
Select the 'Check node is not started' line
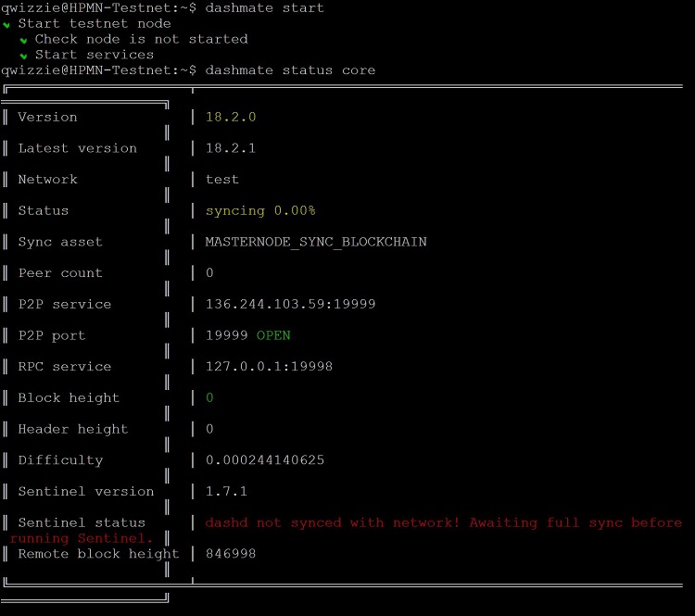click(x=142, y=39)
